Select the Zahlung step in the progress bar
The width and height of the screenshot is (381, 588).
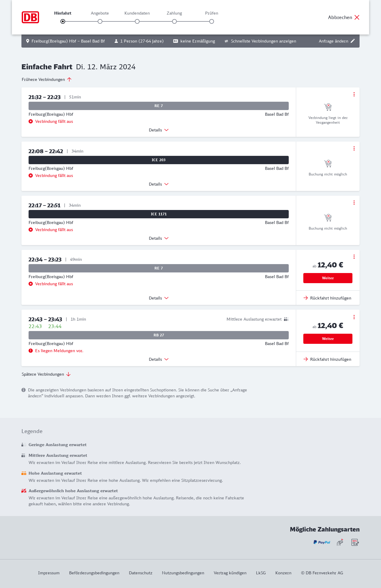174,21
